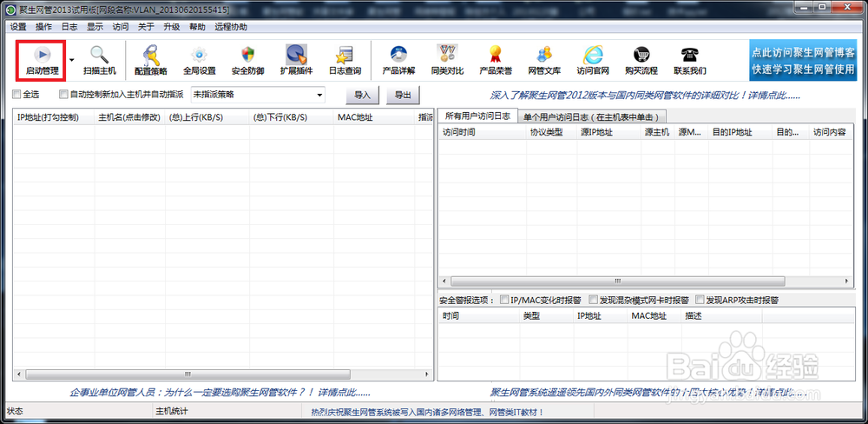The width and height of the screenshot is (868, 424).
Task: Click 描述 header in alarm table
Action: 721,316
